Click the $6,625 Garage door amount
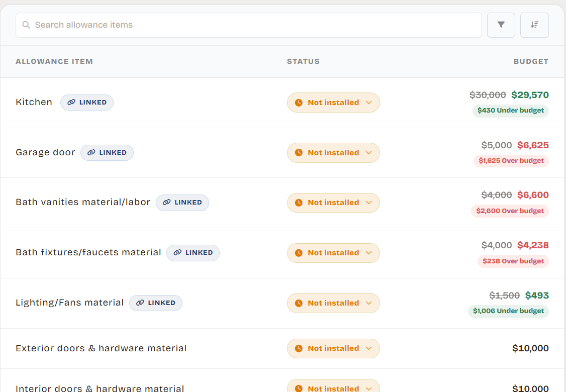Screen dimensions: 566x392 coord(533,145)
